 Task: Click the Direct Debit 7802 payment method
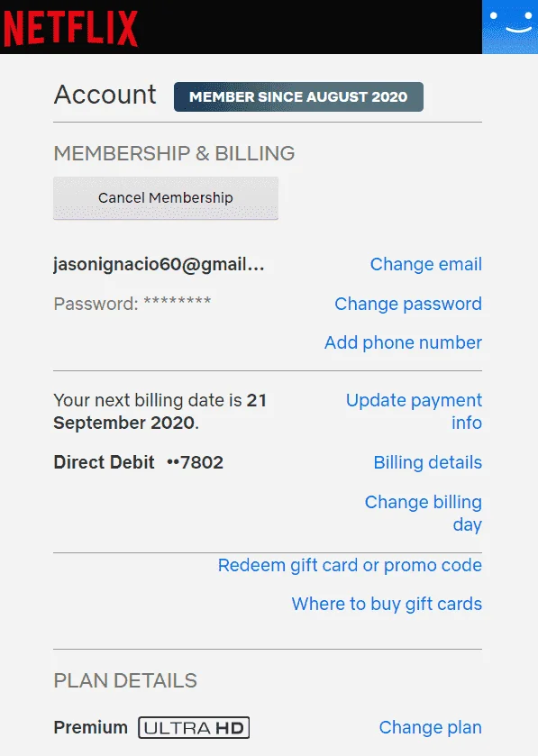[x=139, y=462]
